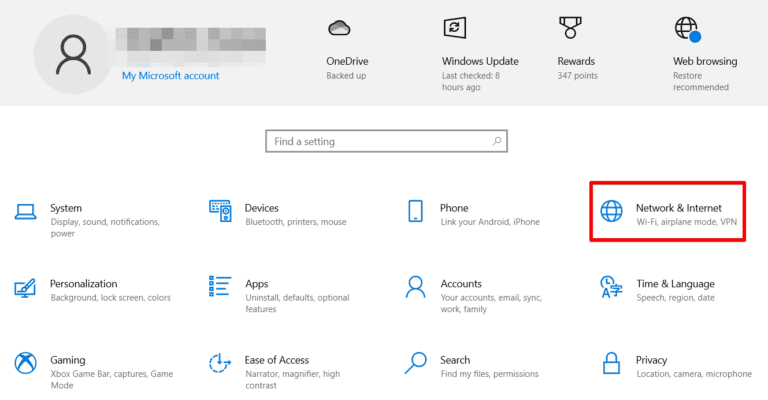Screen dimensions: 768x400
Task: Click 'Speech, region, date' description
Action: click(675, 298)
